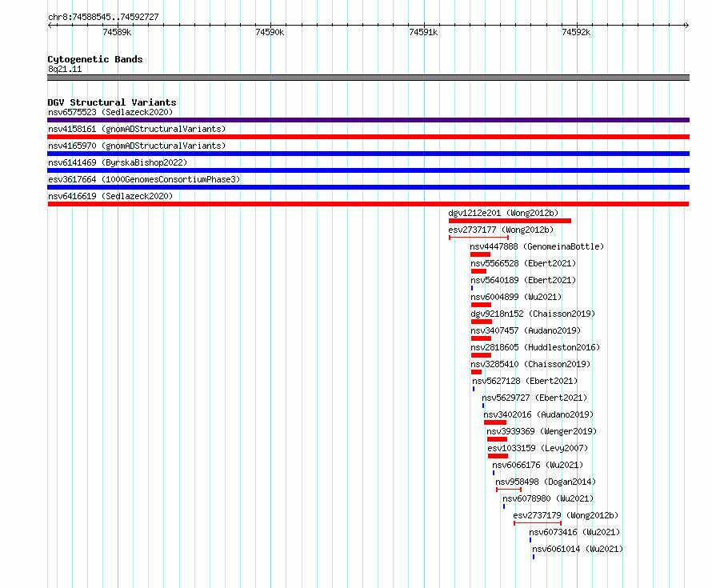Open nsv4165970 (gnomADStructuralVariants) label
Image resolution: width=712 pixels, height=588 pixels.
pyautogui.click(x=137, y=146)
